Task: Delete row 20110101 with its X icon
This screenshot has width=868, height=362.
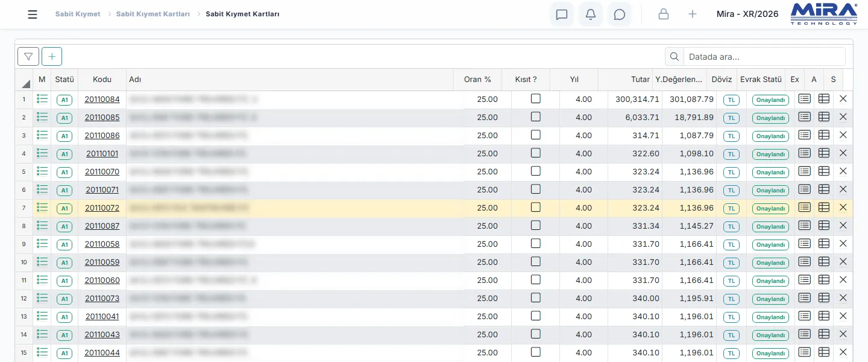Action: [843, 153]
